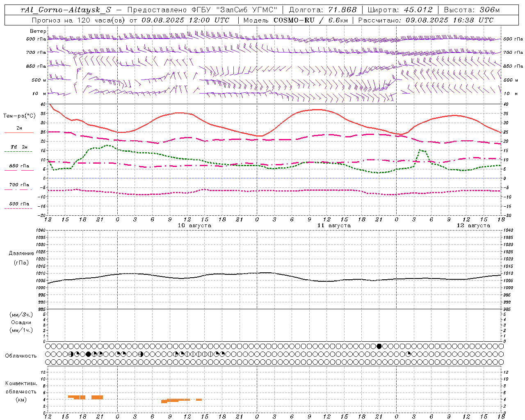The width and height of the screenshot is (525, 420).
Task: Click the (км) convective height unit label
Action: [21, 399]
